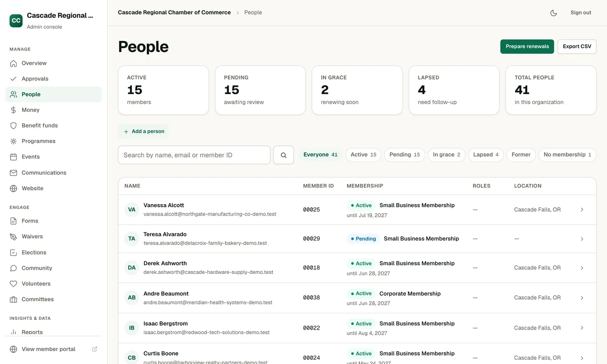Open Vanessa Alcott's row chevron

(x=582, y=210)
